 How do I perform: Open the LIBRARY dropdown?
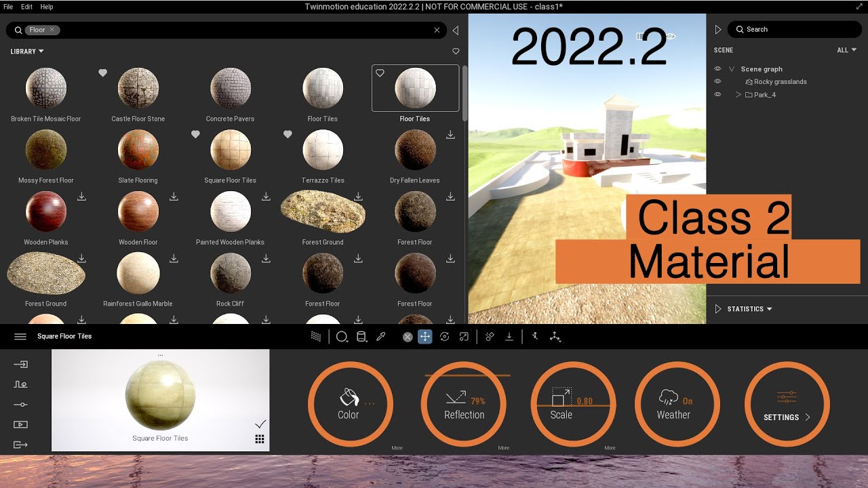[x=27, y=52]
